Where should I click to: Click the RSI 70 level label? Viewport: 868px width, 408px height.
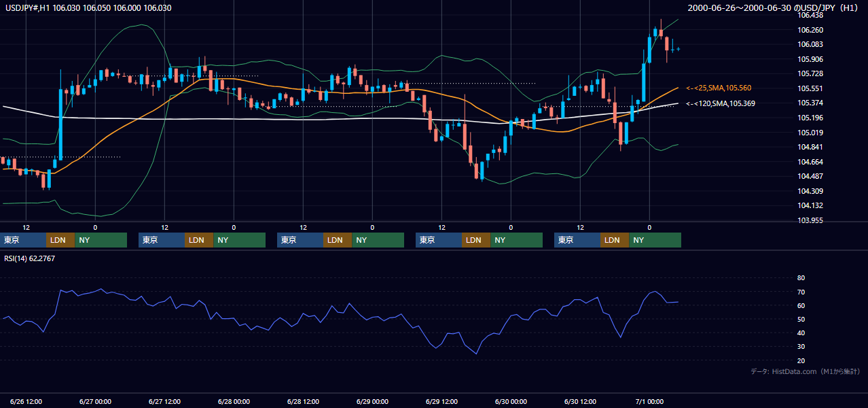[801, 292]
